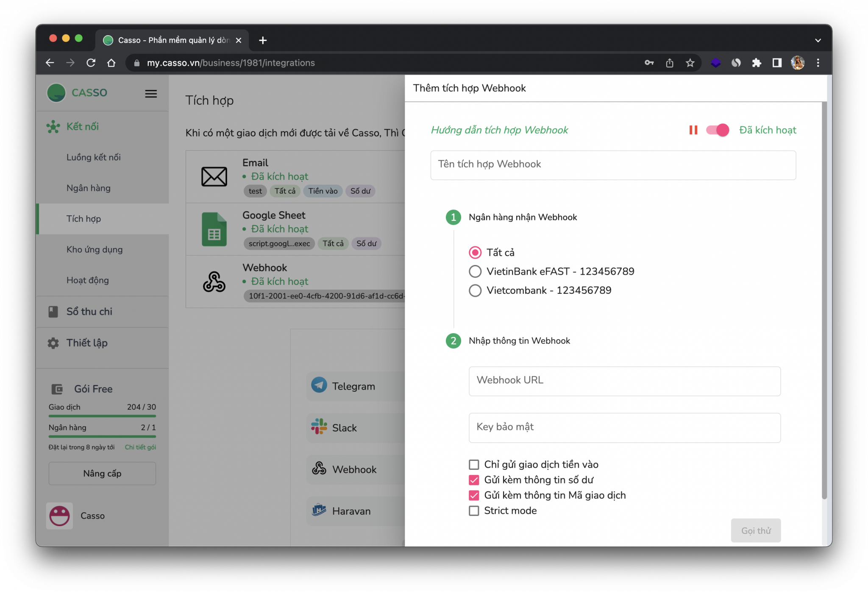This screenshot has height=594, width=868.
Task: Click the Webhook icon in integrations list
Action: point(214,282)
